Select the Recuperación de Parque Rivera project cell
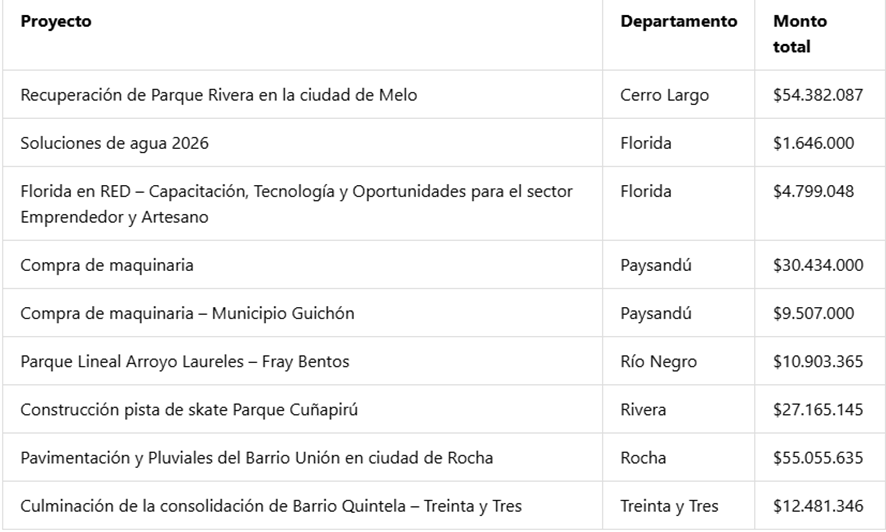This screenshot has width=886, height=532. point(219,95)
